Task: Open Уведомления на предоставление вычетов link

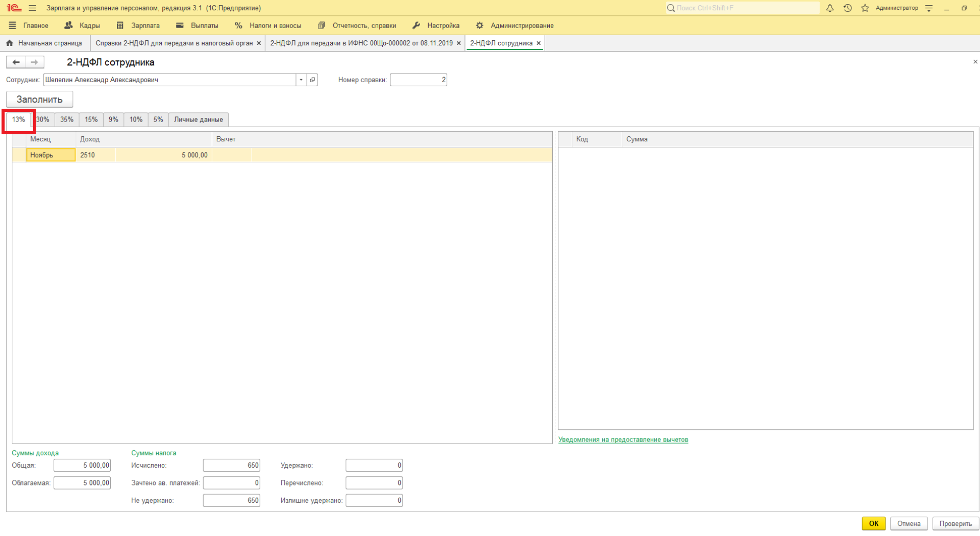Action: pos(623,440)
